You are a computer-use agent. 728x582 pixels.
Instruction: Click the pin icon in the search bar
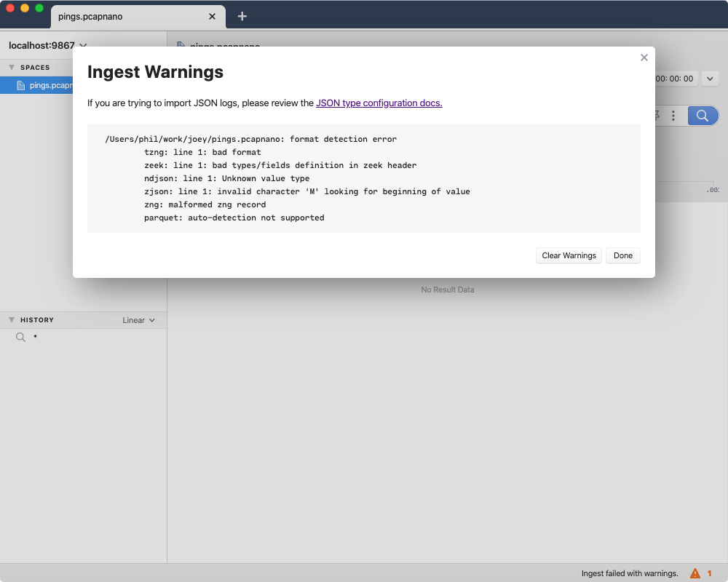[x=657, y=115]
